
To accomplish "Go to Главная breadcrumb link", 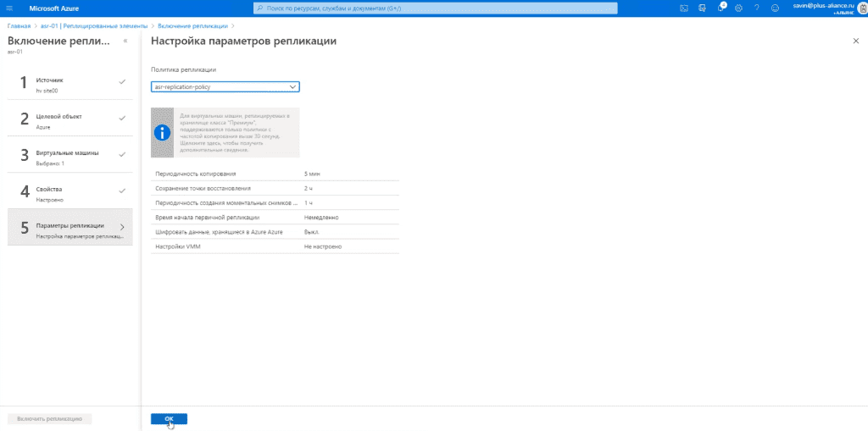I will (19, 26).
